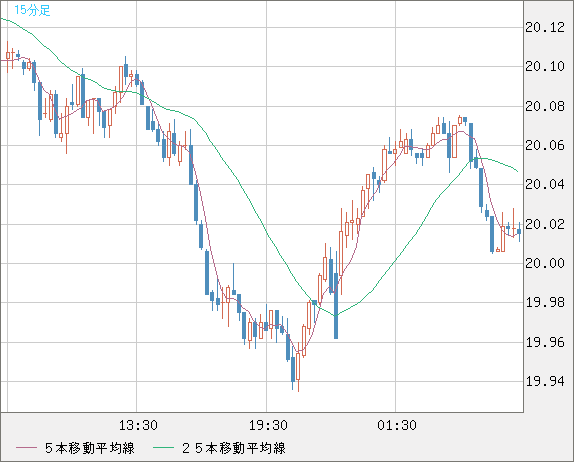The height and width of the screenshot is (462, 574).
Task: Click the 20.10 price axis label
Action: [545, 67]
